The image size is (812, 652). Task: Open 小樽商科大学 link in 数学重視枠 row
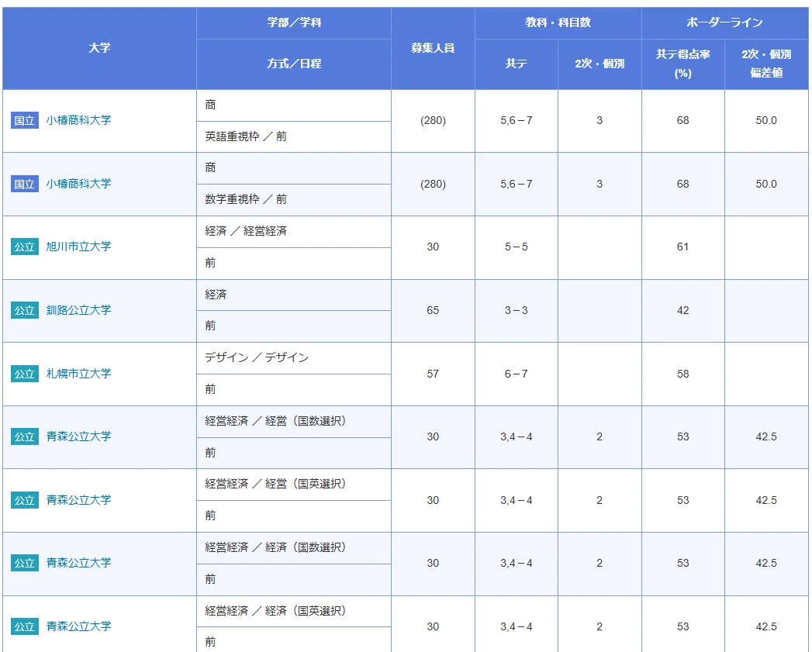click(78, 184)
